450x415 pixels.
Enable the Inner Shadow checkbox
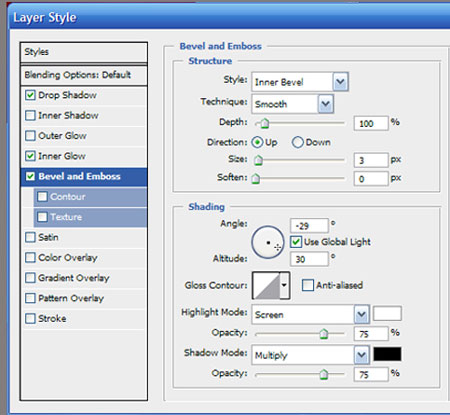30,115
